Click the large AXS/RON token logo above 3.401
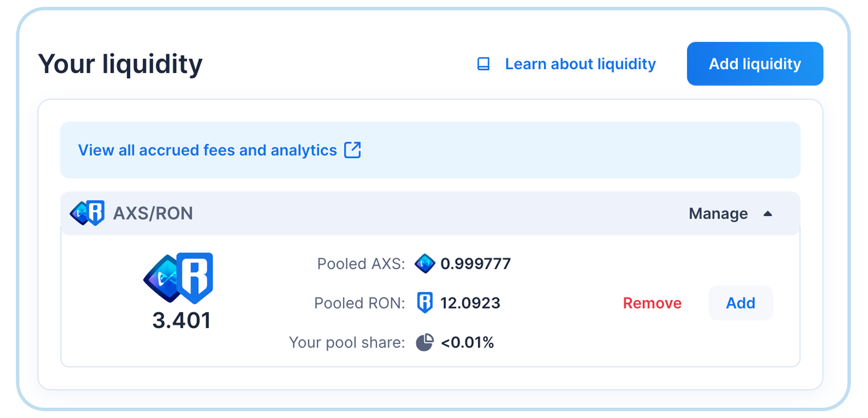 click(x=178, y=278)
